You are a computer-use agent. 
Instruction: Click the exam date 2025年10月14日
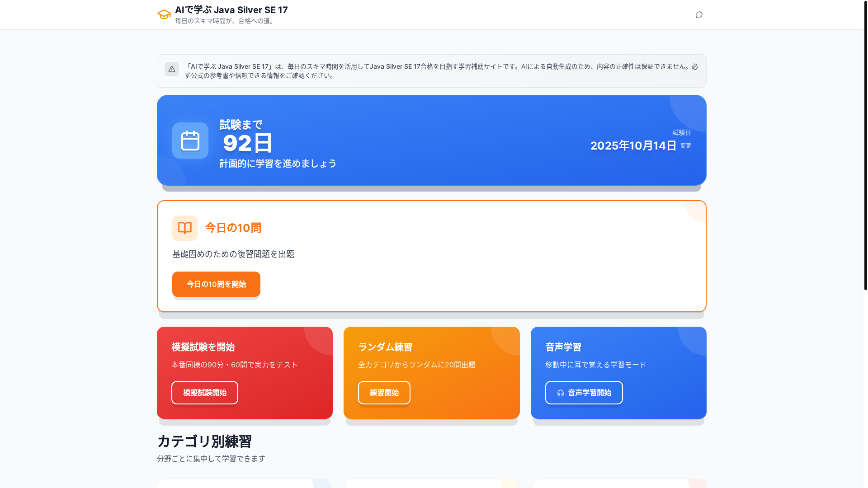point(633,146)
